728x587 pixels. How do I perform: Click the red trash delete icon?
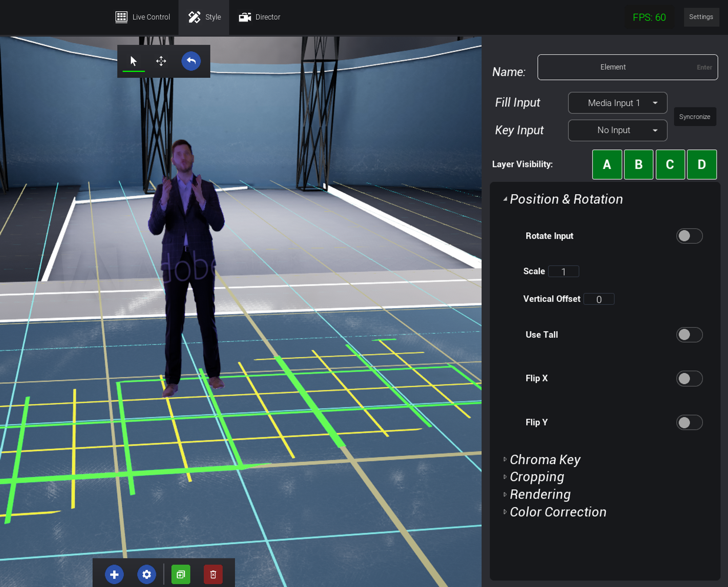coord(213,574)
